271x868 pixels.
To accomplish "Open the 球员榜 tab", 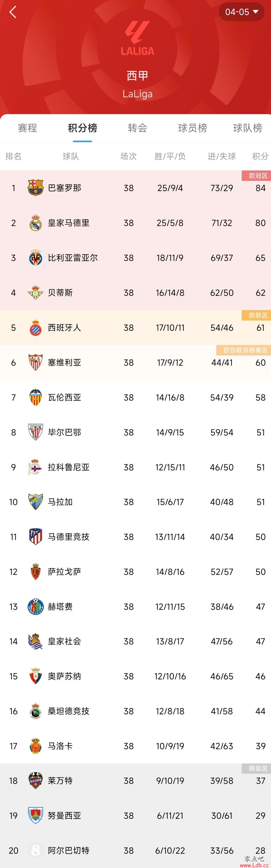I will pyautogui.click(x=193, y=128).
